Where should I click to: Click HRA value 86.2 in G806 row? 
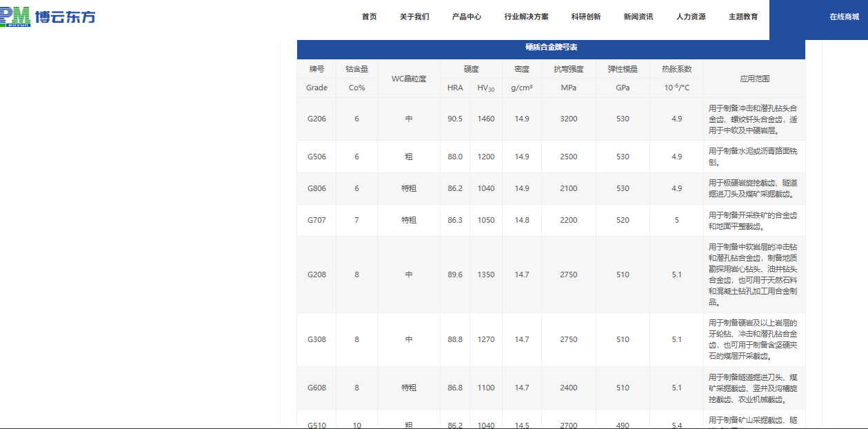click(x=455, y=188)
